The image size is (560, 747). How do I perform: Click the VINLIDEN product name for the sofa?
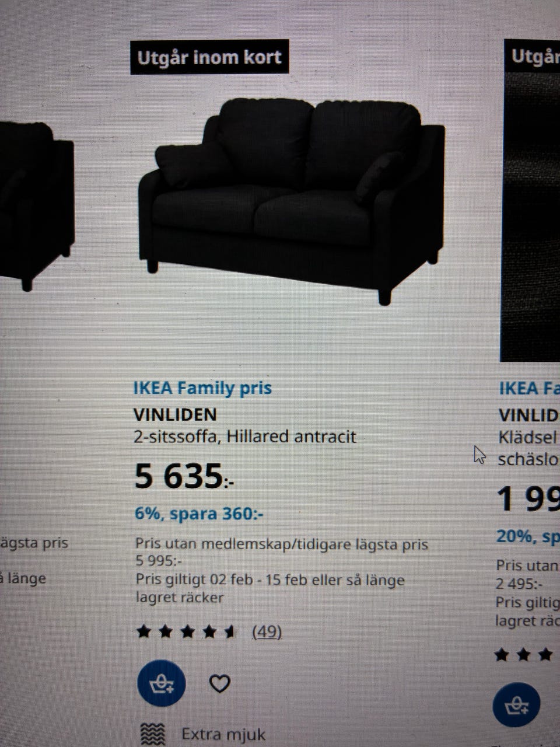click(x=175, y=414)
